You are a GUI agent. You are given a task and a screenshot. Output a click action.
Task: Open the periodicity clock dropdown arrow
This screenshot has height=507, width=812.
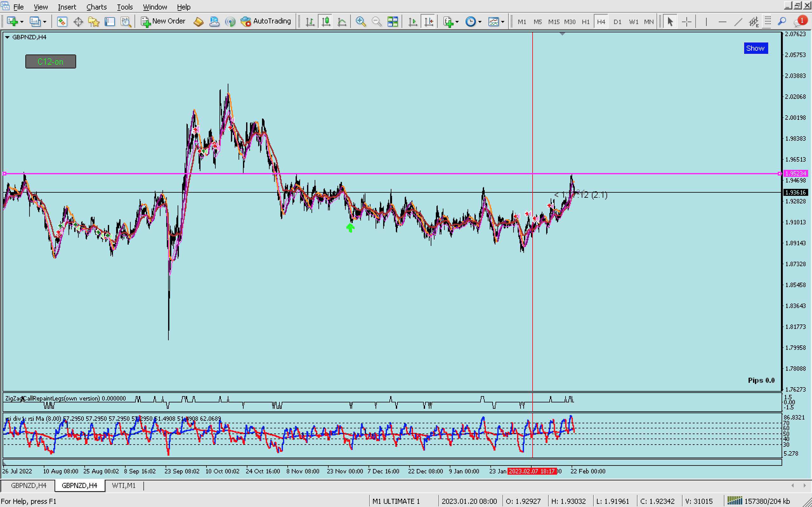480,22
